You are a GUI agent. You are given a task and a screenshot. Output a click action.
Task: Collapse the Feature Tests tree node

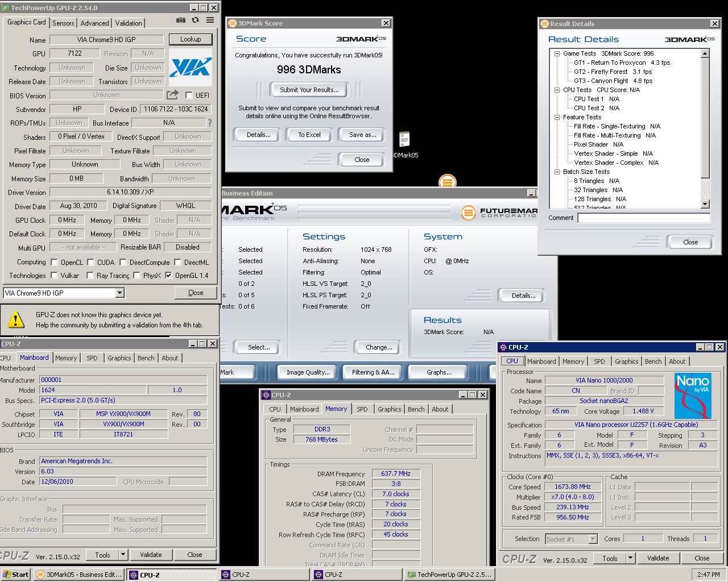pyautogui.click(x=557, y=117)
